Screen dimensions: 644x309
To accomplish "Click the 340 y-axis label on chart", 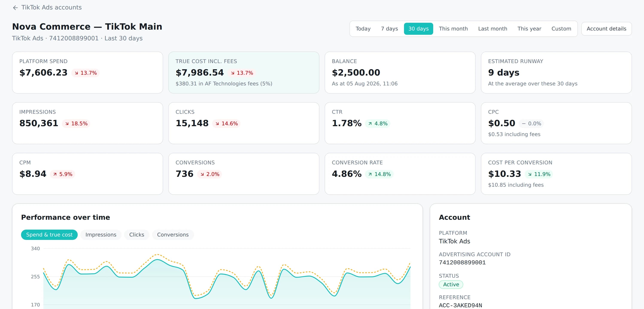I will pos(35,248).
